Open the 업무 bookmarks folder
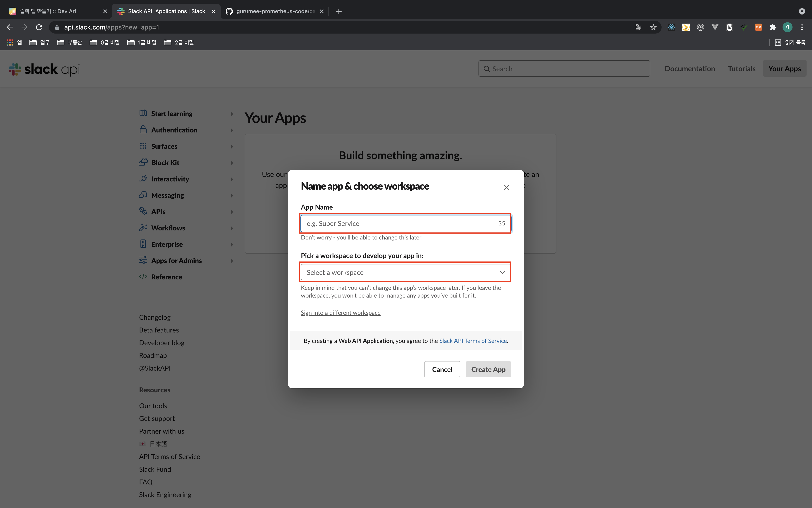Screen dimensions: 812x508 pos(40,42)
